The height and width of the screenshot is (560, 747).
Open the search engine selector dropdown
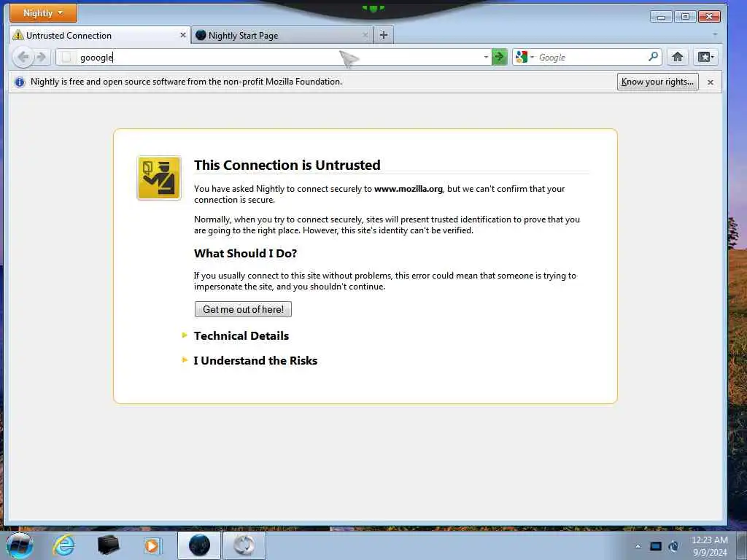(x=524, y=57)
